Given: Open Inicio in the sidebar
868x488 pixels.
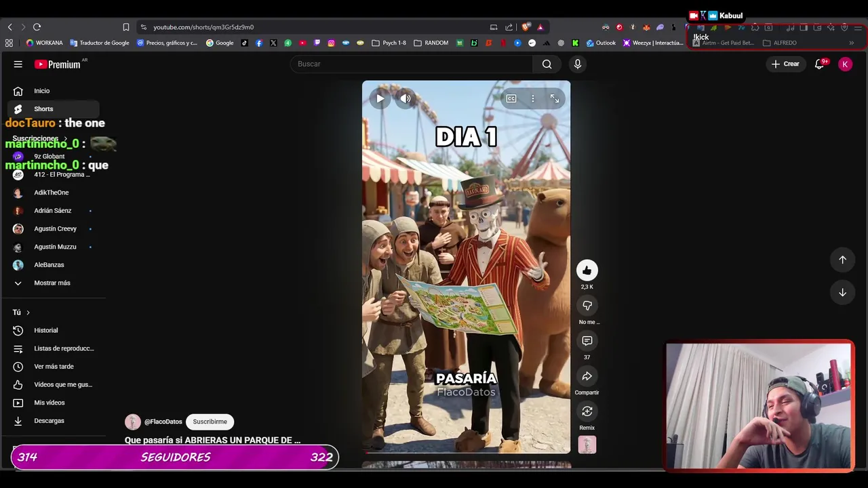Looking at the screenshot, I should [x=53, y=91].
